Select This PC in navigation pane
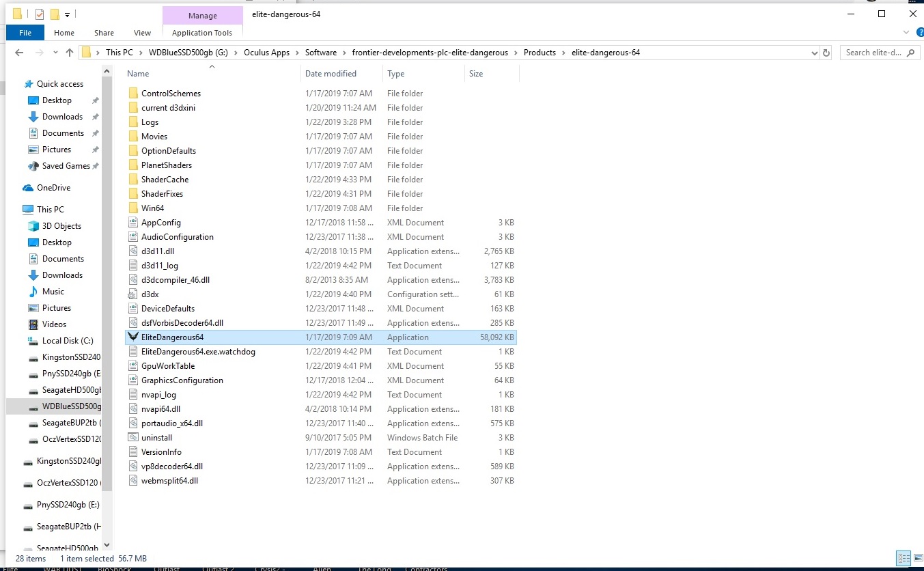The width and height of the screenshot is (924, 571). [x=51, y=209]
